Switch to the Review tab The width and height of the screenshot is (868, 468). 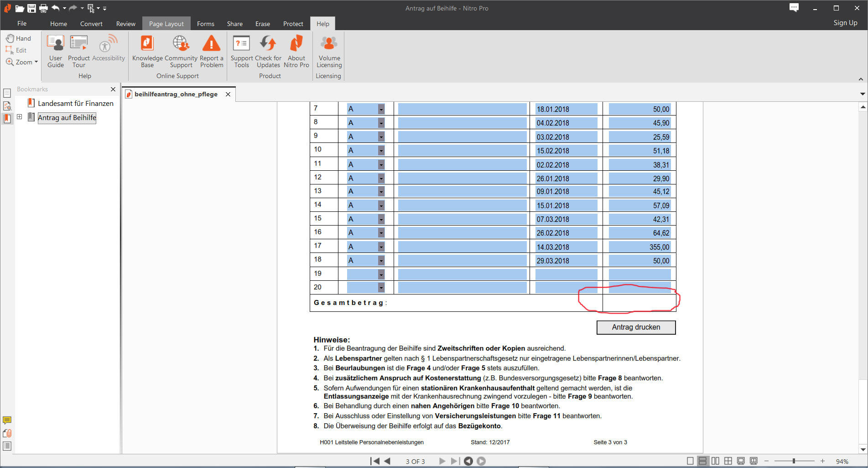click(x=125, y=24)
